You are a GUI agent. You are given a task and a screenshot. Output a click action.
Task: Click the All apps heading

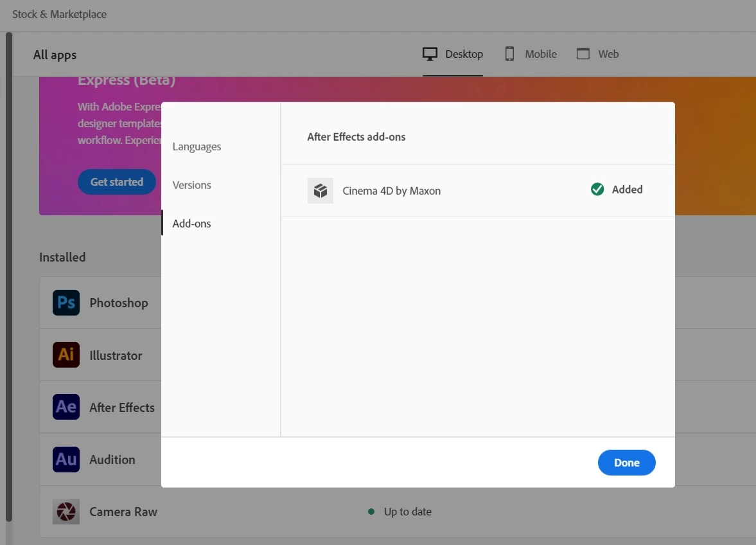55,55
